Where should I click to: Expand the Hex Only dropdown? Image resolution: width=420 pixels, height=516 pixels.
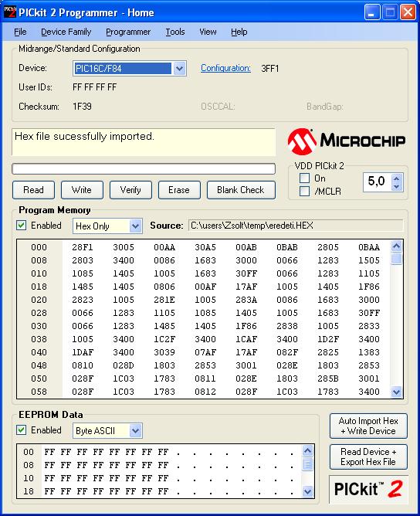tap(135, 226)
